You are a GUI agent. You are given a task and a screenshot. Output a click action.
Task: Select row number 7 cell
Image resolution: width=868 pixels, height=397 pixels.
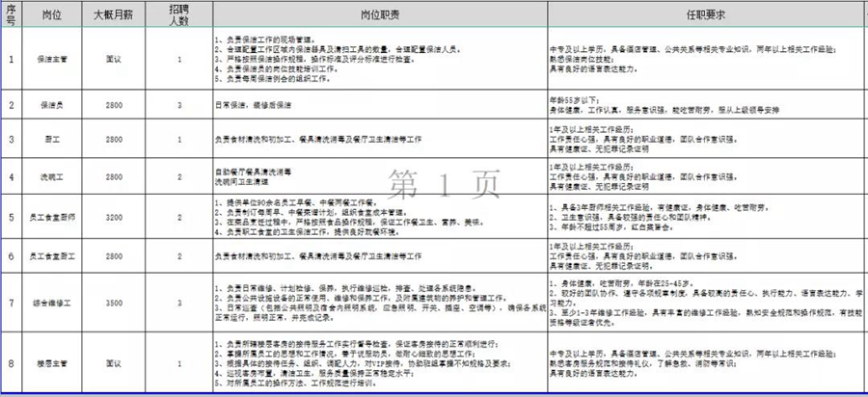[x=11, y=303]
